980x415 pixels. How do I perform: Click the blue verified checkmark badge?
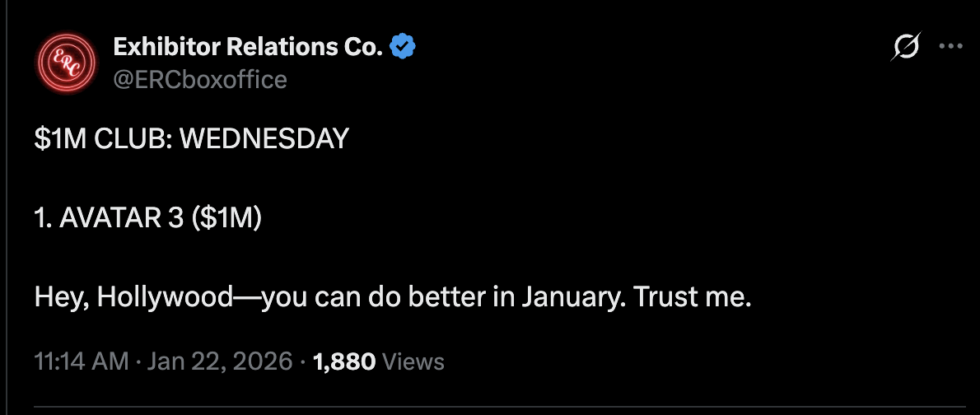pos(403,48)
